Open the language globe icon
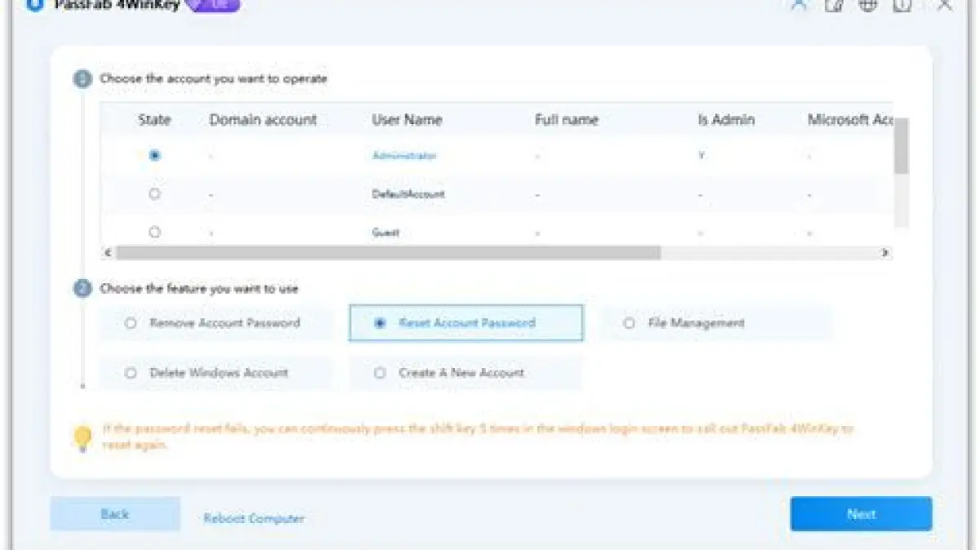 [x=867, y=5]
